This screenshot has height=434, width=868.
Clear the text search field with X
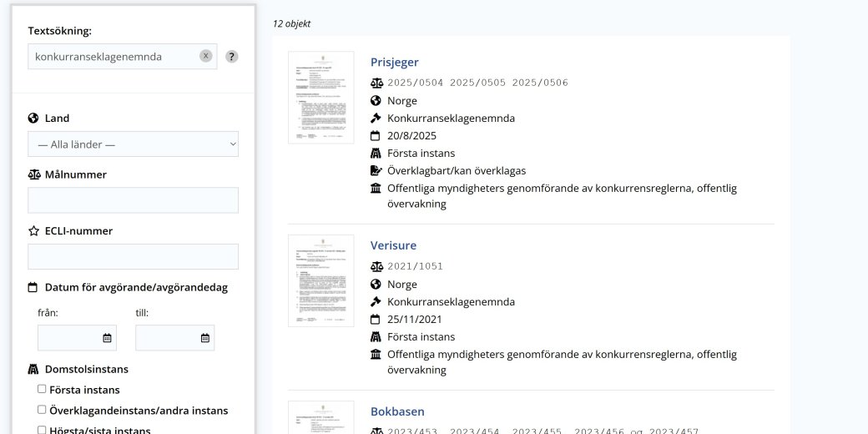click(205, 56)
